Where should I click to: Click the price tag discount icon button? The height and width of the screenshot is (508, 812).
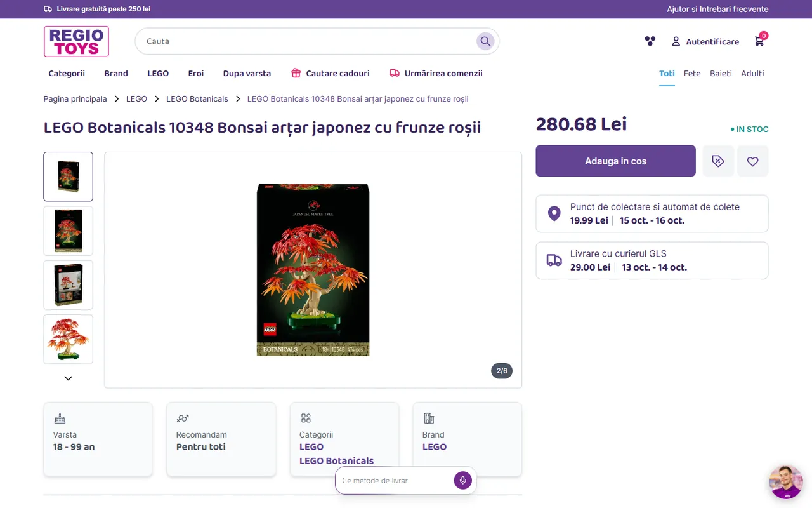[x=718, y=161]
